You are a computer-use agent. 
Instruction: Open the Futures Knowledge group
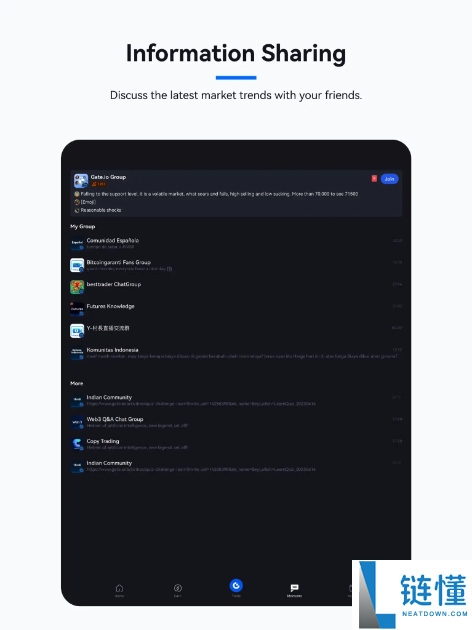click(236, 309)
